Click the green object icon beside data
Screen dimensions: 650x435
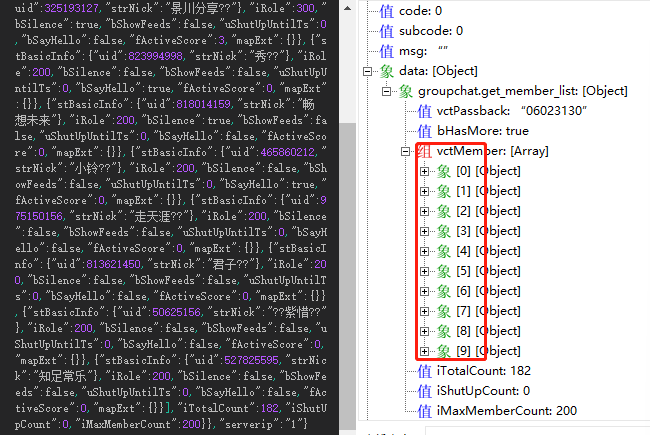point(386,71)
